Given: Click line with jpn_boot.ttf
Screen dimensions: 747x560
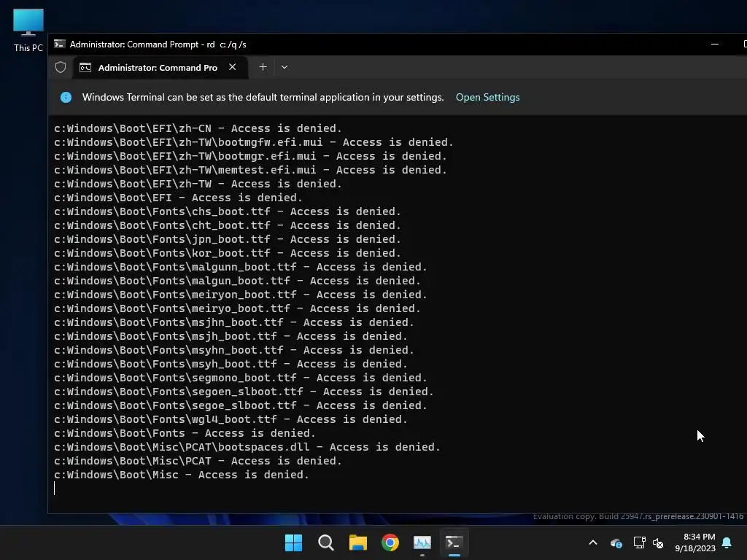Looking at the screenshot, I should coord(228,239).
